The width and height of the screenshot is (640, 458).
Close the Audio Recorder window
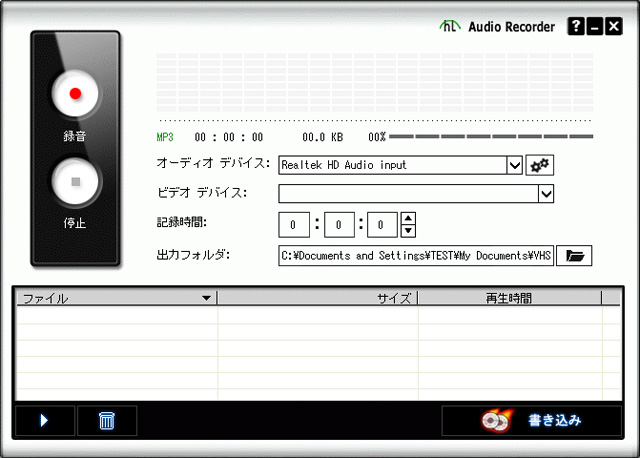613,27
